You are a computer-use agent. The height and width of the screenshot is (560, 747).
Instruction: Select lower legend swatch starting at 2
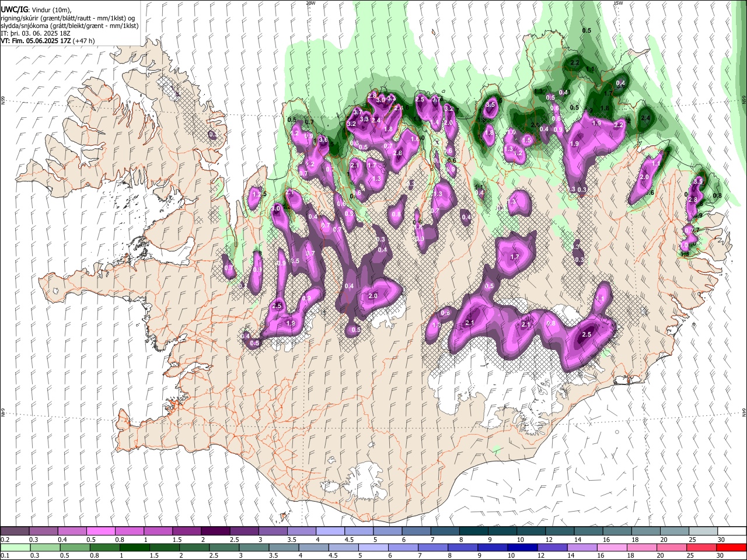tap(194, 547)
